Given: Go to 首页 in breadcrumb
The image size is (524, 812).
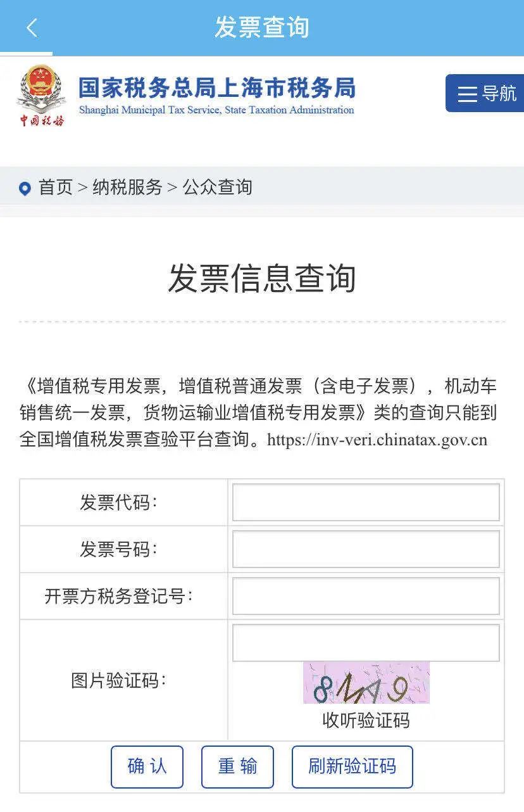Looking at the screenshot, I should 56,187.
